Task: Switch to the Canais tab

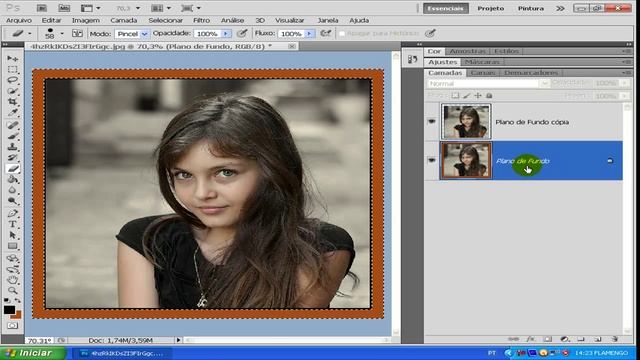Action: pos(483,73)
